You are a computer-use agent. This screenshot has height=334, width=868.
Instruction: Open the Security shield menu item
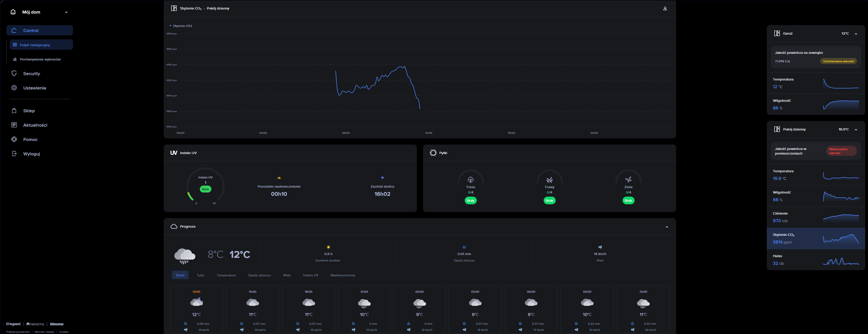tap(14, 74)
